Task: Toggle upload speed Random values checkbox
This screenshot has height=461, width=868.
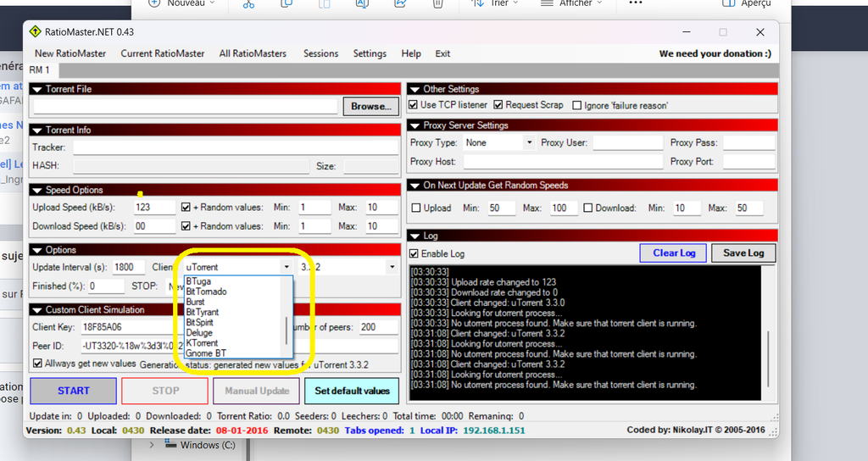Action: [186, 208]
